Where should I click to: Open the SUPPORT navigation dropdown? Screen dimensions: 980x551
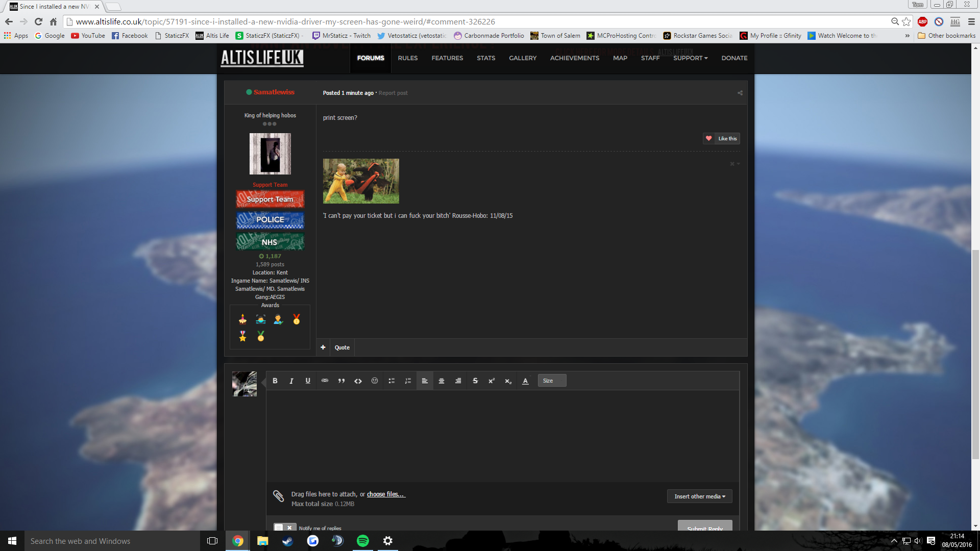(690, 58)
